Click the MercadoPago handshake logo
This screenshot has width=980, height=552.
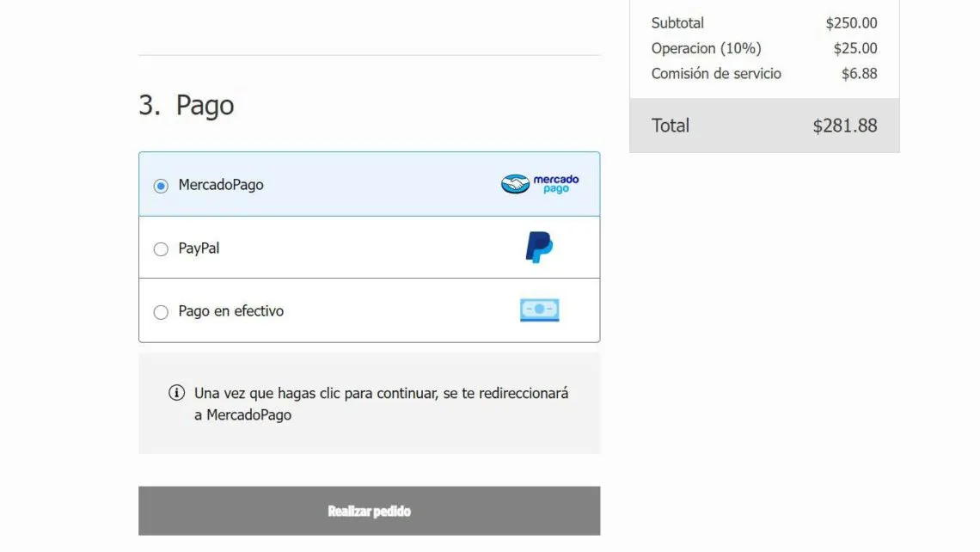tap(540, 184)
